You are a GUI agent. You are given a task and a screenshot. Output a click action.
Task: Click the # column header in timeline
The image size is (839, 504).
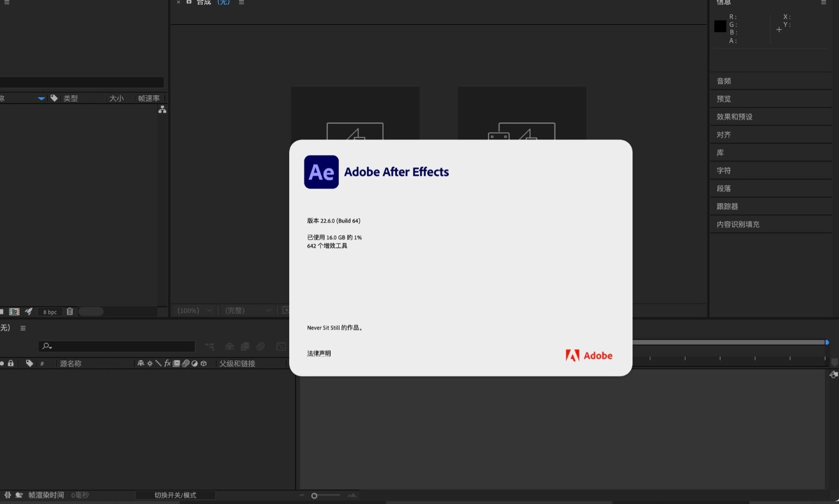click(x=42, y=363)
